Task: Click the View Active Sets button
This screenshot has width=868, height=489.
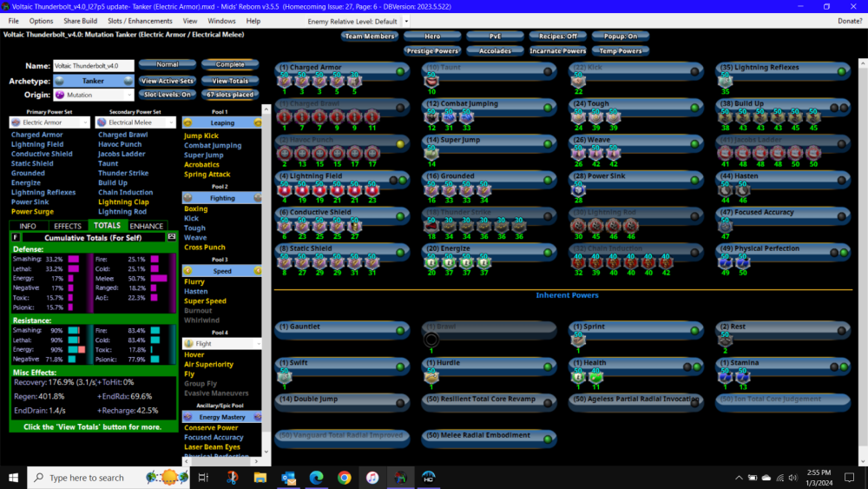Action: coord(168,81)
